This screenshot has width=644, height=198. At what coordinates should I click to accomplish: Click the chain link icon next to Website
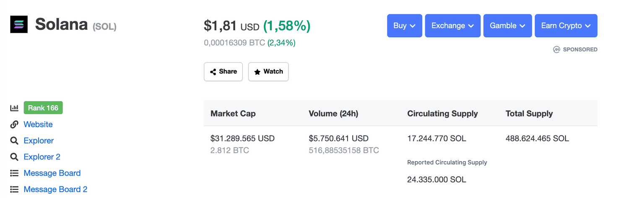14,124
